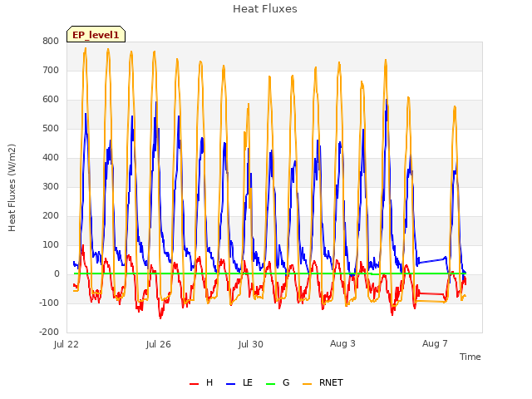Image resolution: width=532 pixels, height=399 pixels.
Task: Click the 600 y-axis tick label
Action: pyautogui.click(x=51, y=100)
